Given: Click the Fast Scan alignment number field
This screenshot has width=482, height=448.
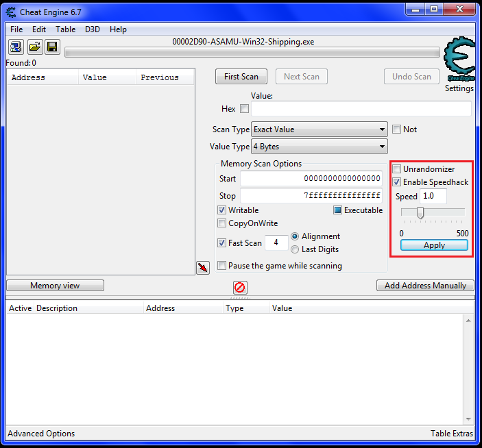Looking at the screenshot, I should click(276, 242).
